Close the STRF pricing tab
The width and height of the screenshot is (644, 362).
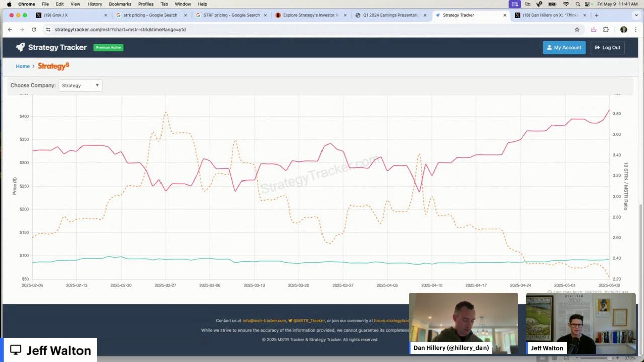(x=265, y=15)
